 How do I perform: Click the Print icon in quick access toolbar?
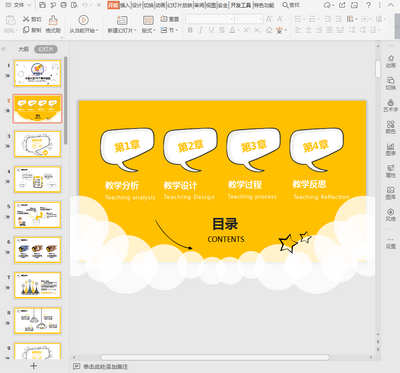pos(64,5)
